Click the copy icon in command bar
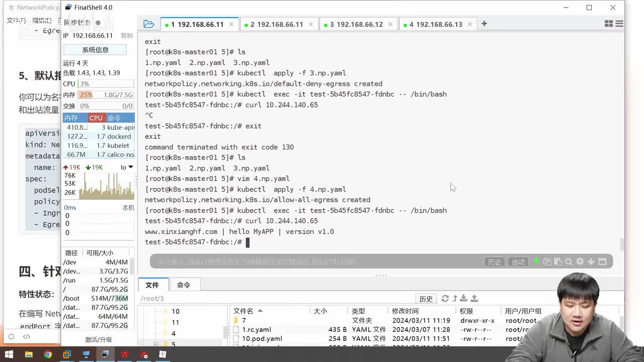644x362 pixels. 547,261
